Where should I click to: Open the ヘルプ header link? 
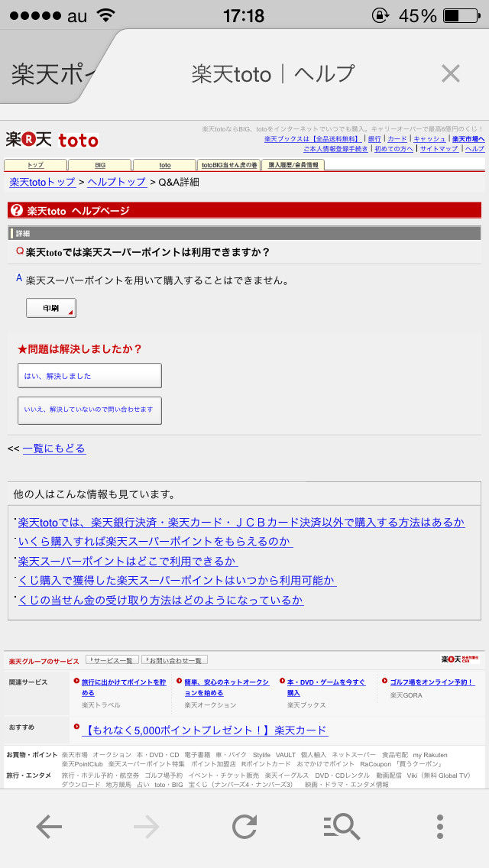point(474,149)
